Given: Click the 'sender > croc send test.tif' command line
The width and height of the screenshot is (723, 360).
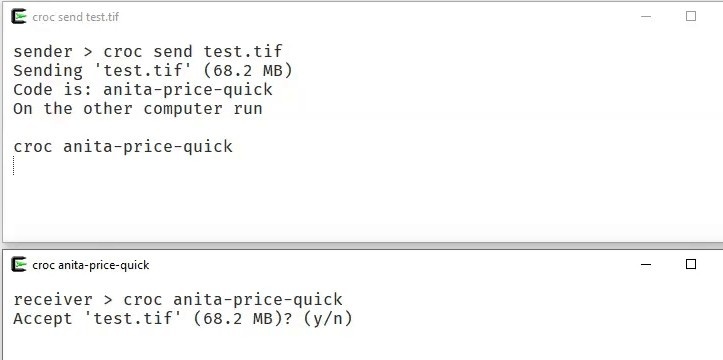Looking at the screenshot, I should point(148,51).
